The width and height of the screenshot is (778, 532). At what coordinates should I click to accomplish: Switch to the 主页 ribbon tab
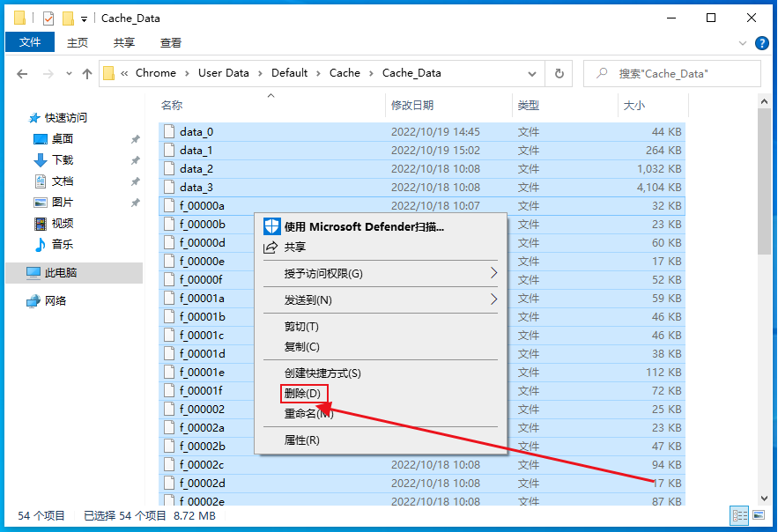(78, 42)
